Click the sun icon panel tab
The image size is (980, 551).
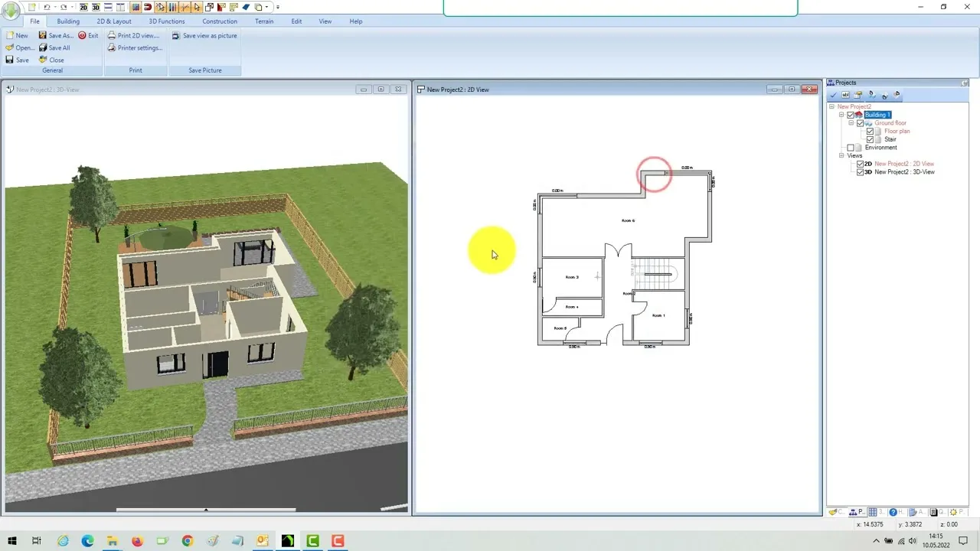coord(958,512)
